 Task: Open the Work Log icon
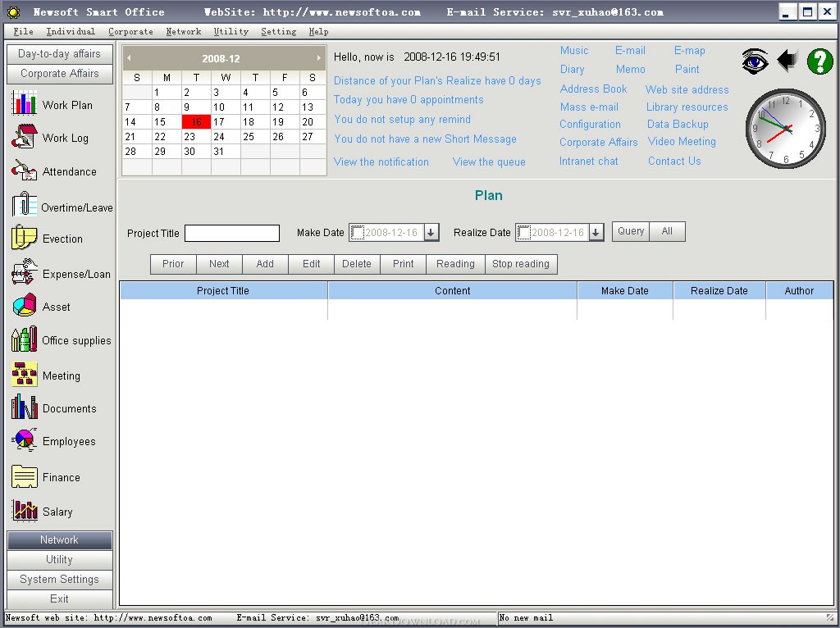coord(24,137)
